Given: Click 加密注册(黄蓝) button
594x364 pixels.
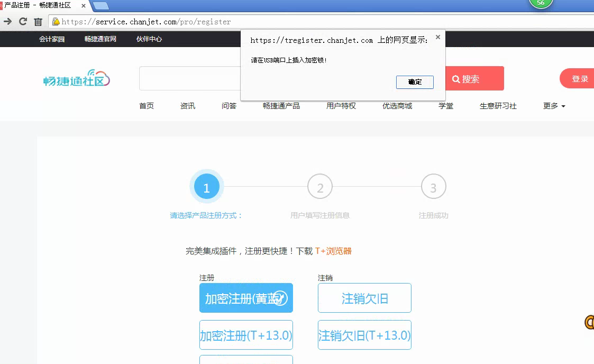Looking at the screenshot, I should [x=246, y=298].
